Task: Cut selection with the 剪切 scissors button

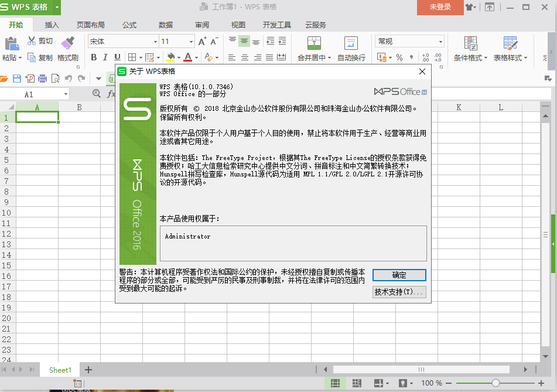Action: (40, 41)
